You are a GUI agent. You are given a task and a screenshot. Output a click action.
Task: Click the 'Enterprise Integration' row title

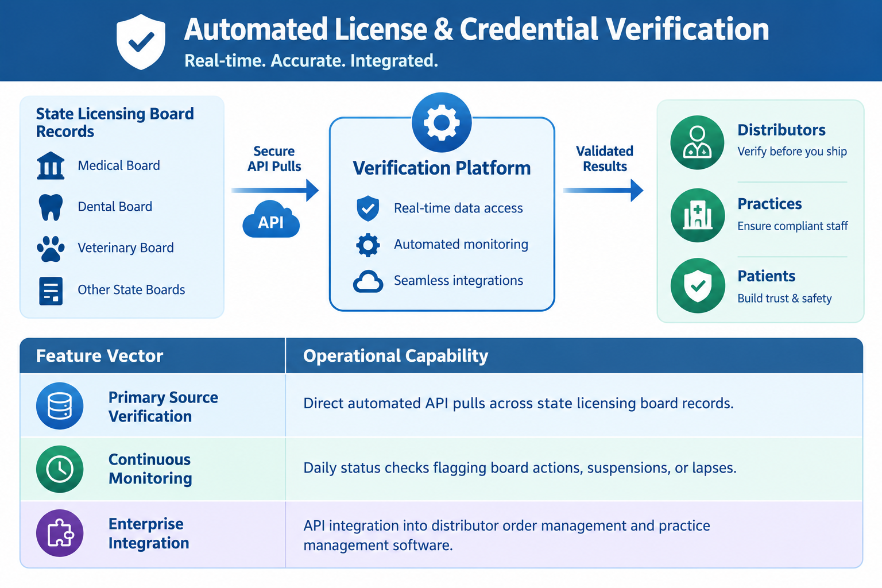(x=149, y=533)
